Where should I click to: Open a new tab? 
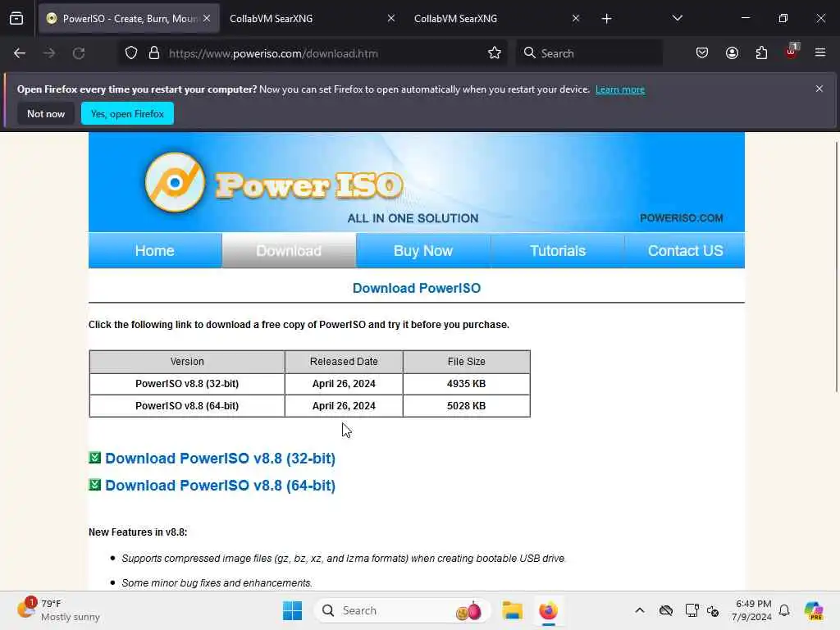[x=606, y=19]
